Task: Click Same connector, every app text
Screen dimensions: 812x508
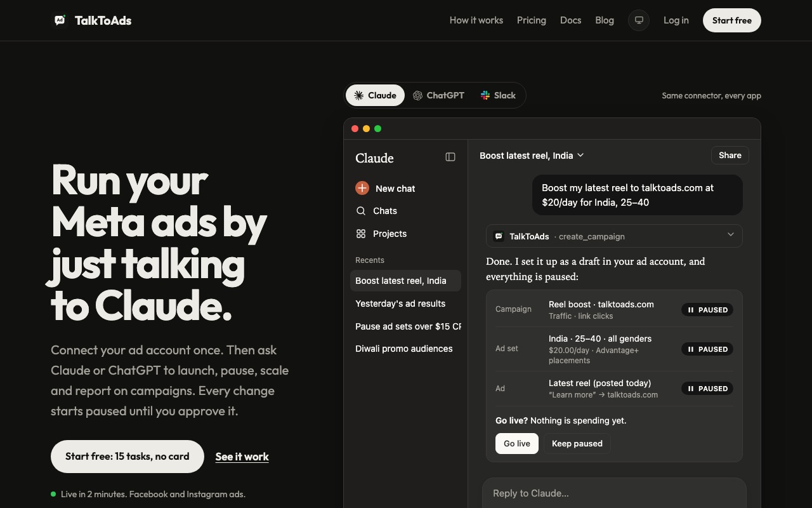Action: click(x=712, y=95)
